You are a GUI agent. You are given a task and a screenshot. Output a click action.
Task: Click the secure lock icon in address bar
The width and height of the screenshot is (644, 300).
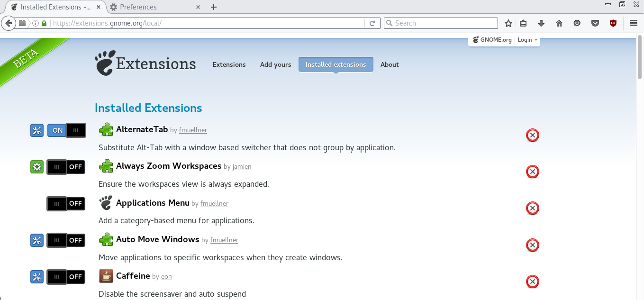pyautogui.click(x=45, y=23)
